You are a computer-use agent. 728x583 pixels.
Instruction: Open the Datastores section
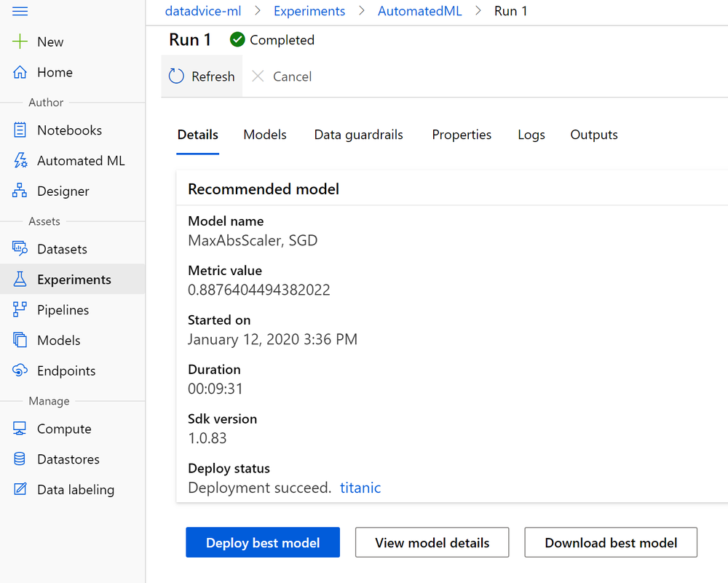click(68, 459)
